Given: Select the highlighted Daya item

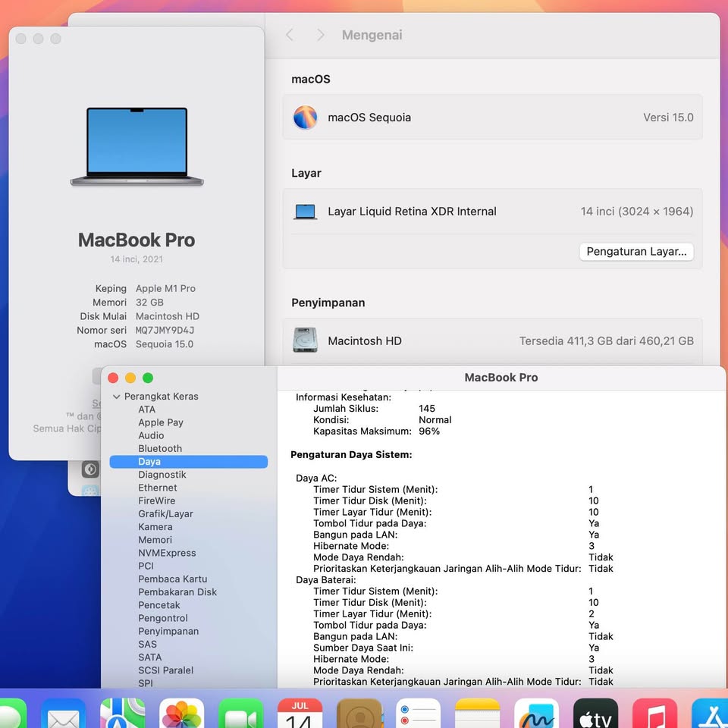Looking at the screenshot, I should tap(189, 462).
